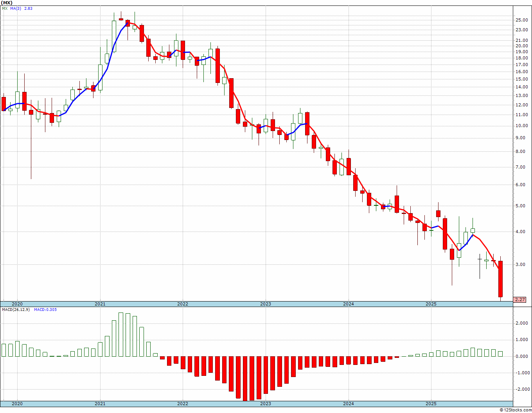Click the 16.00 price axis label
The width and height of the screenshot is (532, 413).
(521, 72)
